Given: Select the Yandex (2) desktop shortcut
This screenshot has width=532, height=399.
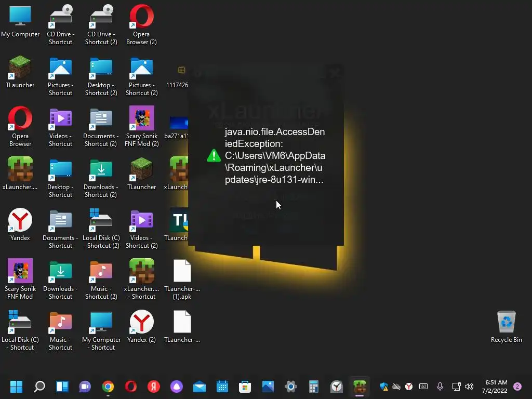Looking at the screenshot, I should click(x=141, y=326).
